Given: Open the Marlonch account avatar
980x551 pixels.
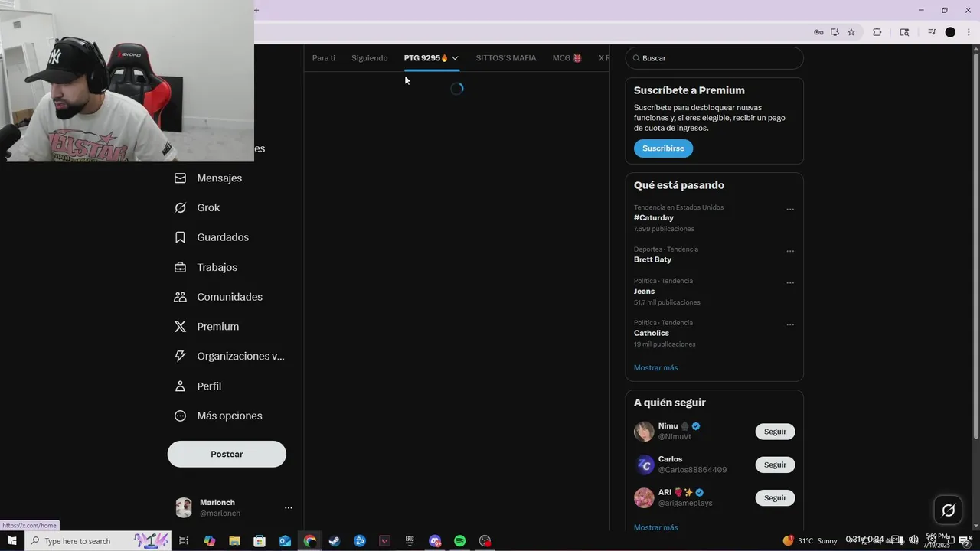Looking at the screenshot, I should click(184, 507).
